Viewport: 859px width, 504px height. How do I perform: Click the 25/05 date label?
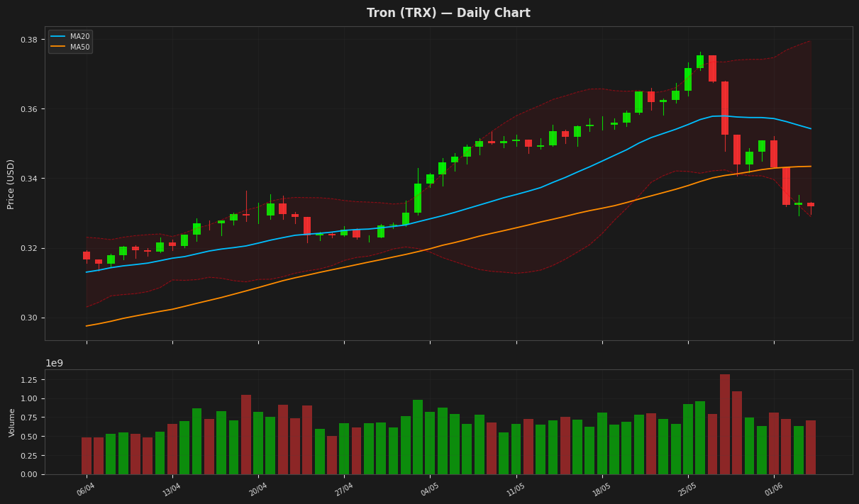coord(687,489)
